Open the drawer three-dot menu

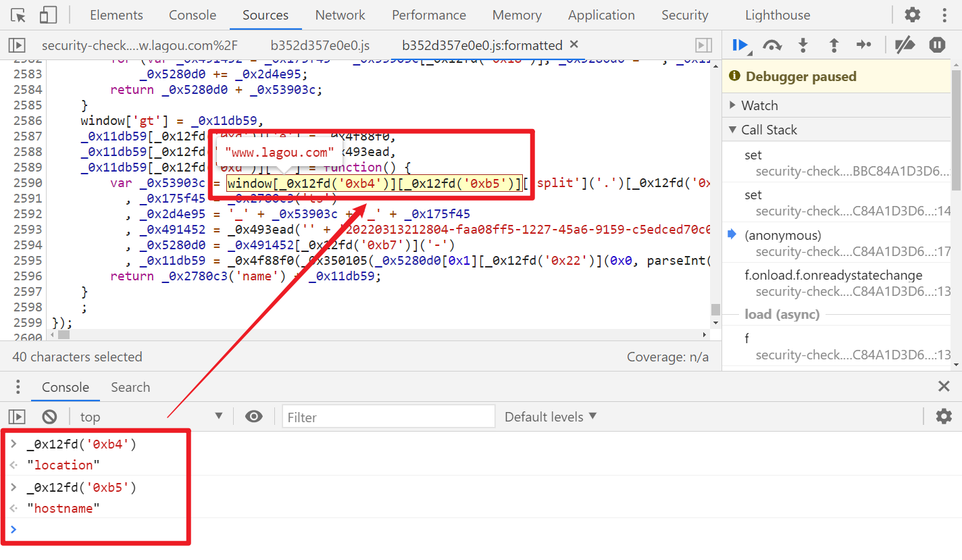[x=18, y=387]
